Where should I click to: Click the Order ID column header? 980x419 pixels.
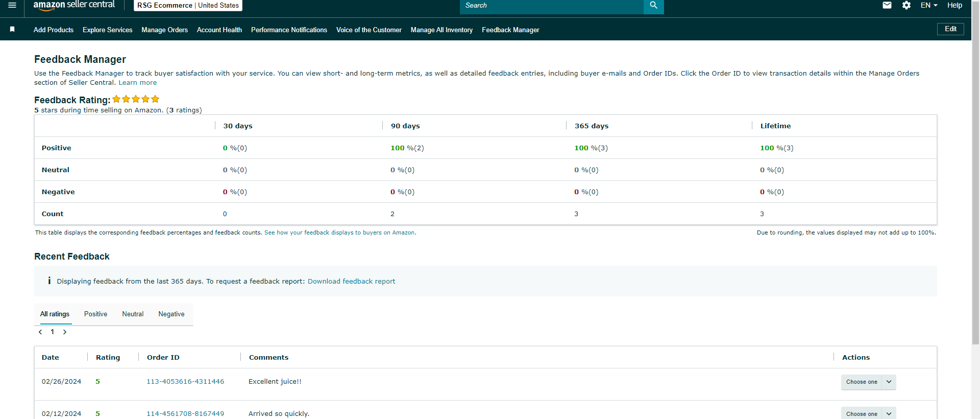[x=163, y=358]
